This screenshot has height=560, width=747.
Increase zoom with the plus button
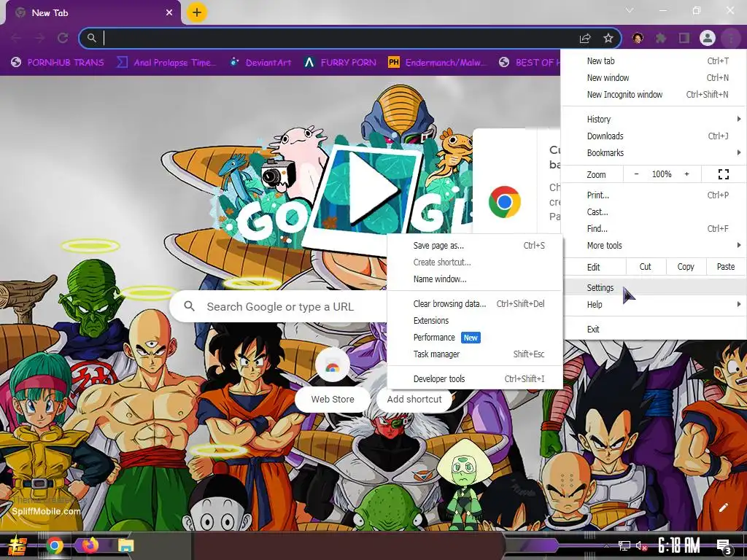click(686, 174)
